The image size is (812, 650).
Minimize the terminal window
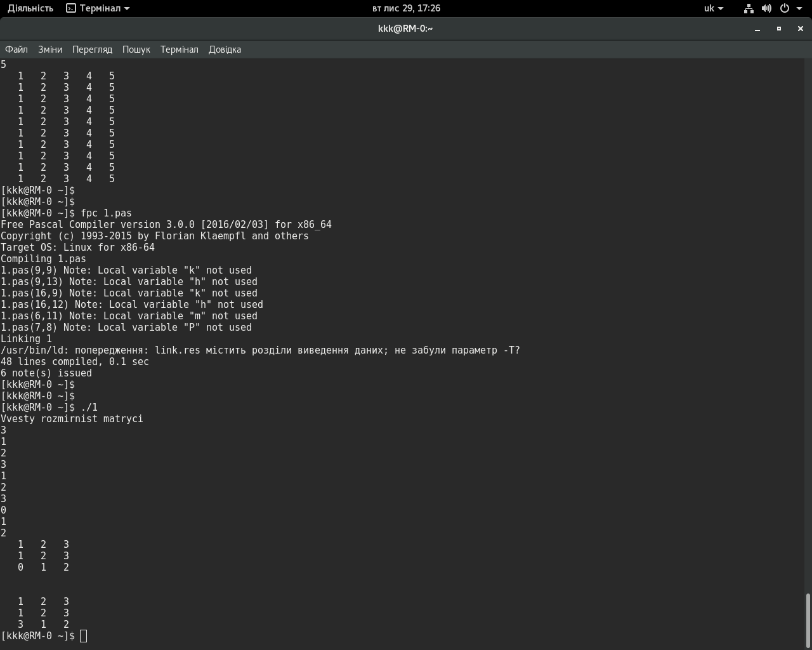click(757, 29)
